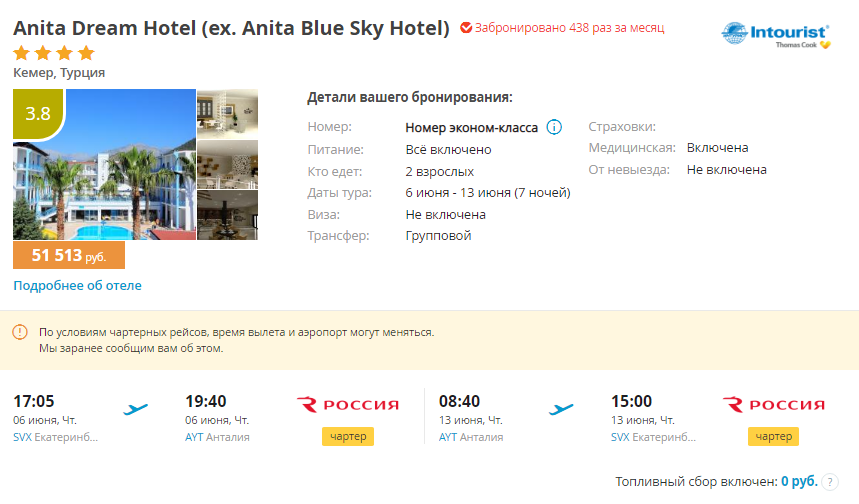
Task: Click the return flight plane icon
Action: 561,409
